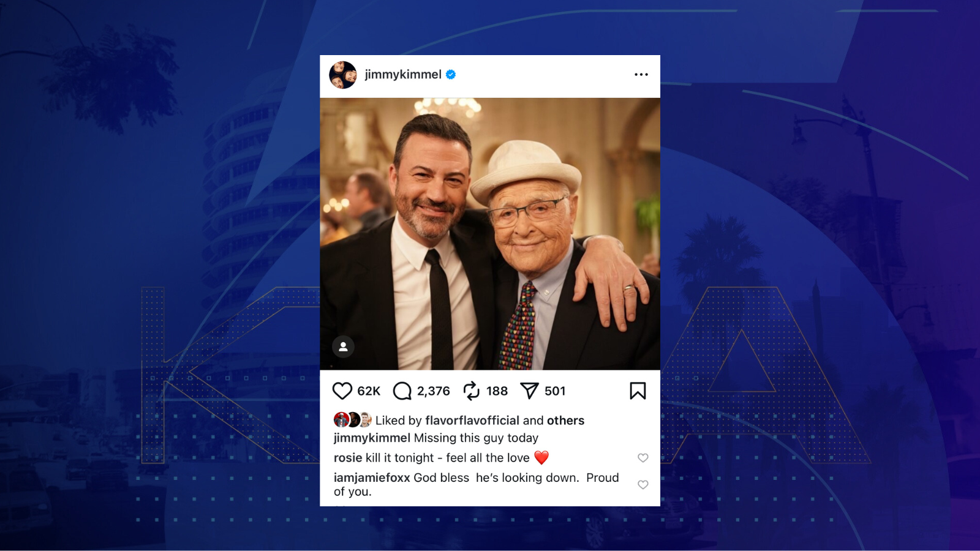Screen dimensions: 980x551
Task: Open the three-dot more options menu
Action: pos(641,74)
